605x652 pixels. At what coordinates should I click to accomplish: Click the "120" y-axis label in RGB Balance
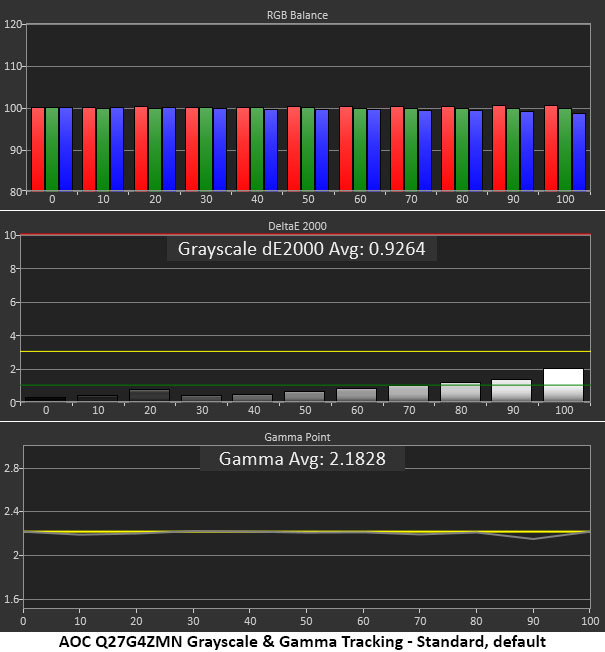(12, 24)
